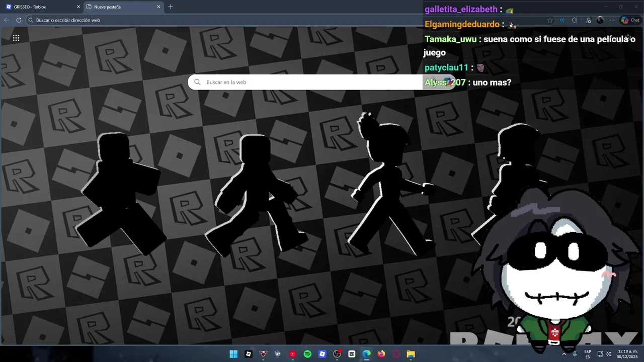
Task: Open a new browser tab with plus
Action: [171, 7]
